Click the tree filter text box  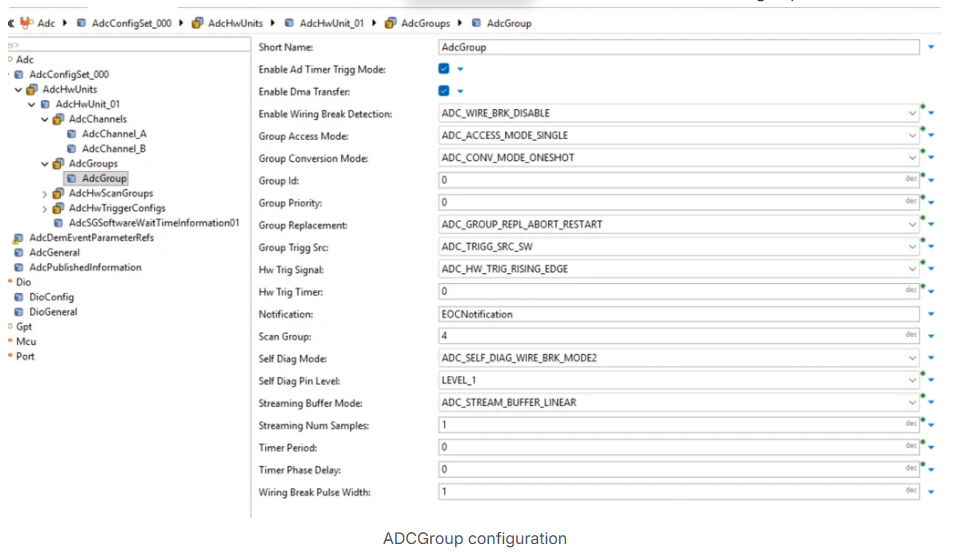pyautogui.click(x=128, y=45)
